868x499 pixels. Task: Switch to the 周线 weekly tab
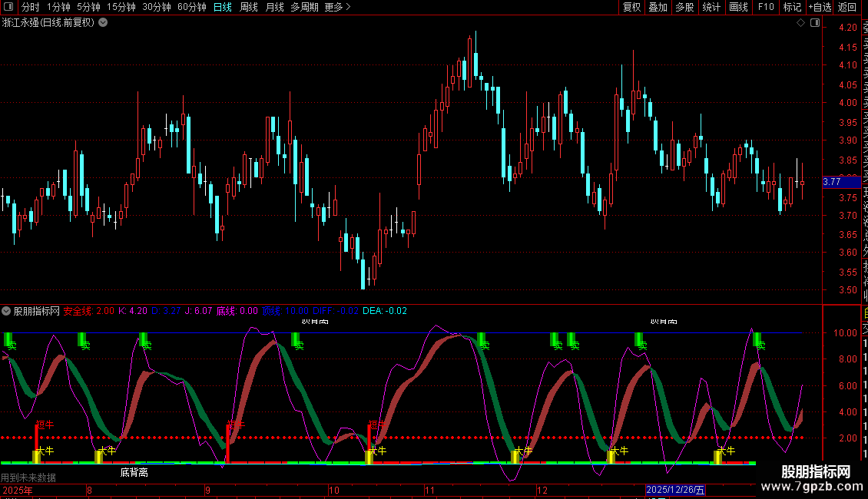[249, 7]
